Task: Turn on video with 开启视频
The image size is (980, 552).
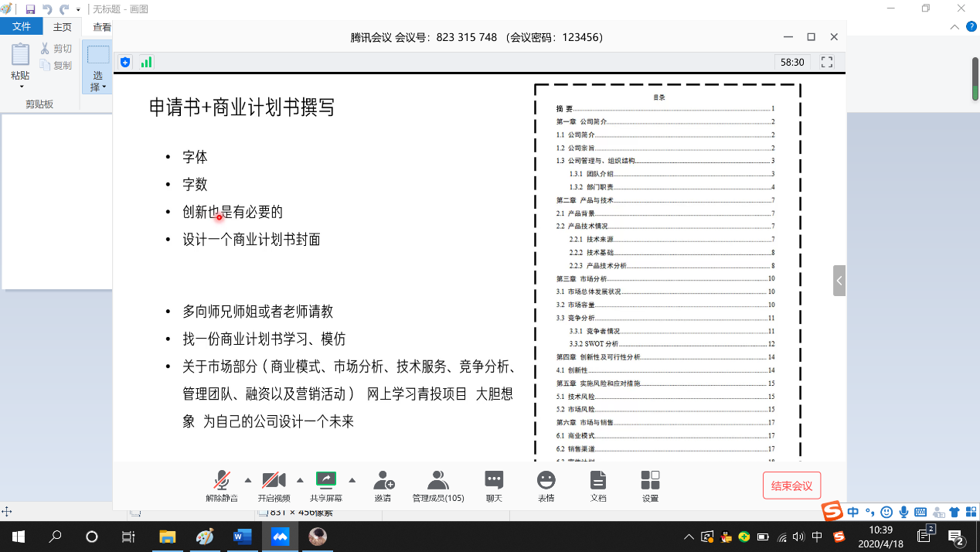Action: coord(274,481)
